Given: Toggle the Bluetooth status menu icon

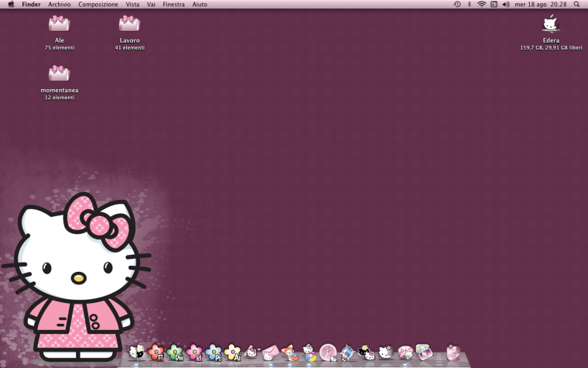Looking at the screenshot, I should [469, 5].
